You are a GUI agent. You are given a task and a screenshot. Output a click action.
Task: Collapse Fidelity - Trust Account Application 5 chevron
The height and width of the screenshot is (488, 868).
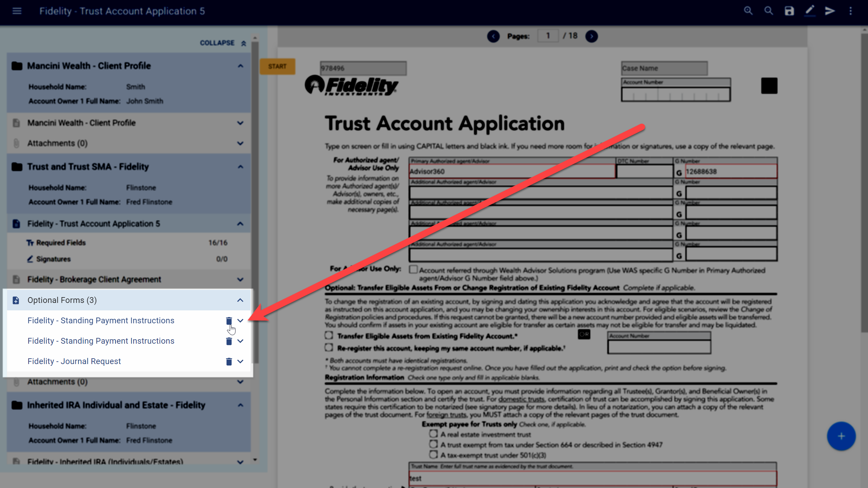(240, 224)
